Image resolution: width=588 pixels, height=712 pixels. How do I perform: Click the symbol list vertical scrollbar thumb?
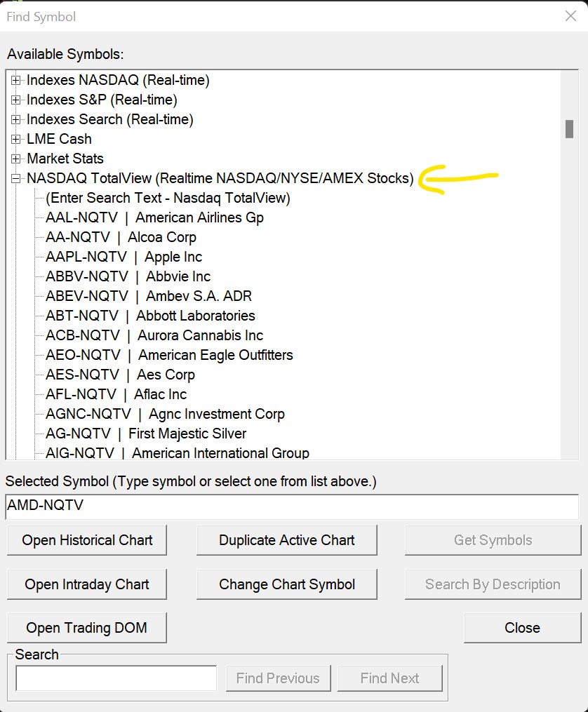pos(570,129)
